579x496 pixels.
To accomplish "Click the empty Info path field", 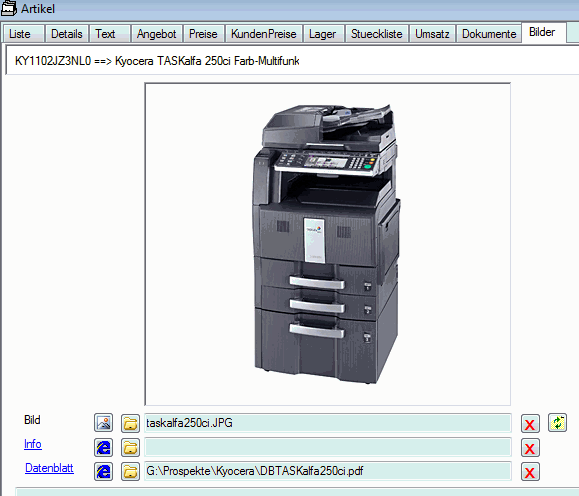I will pyautogui.click(x=328, y=447).
